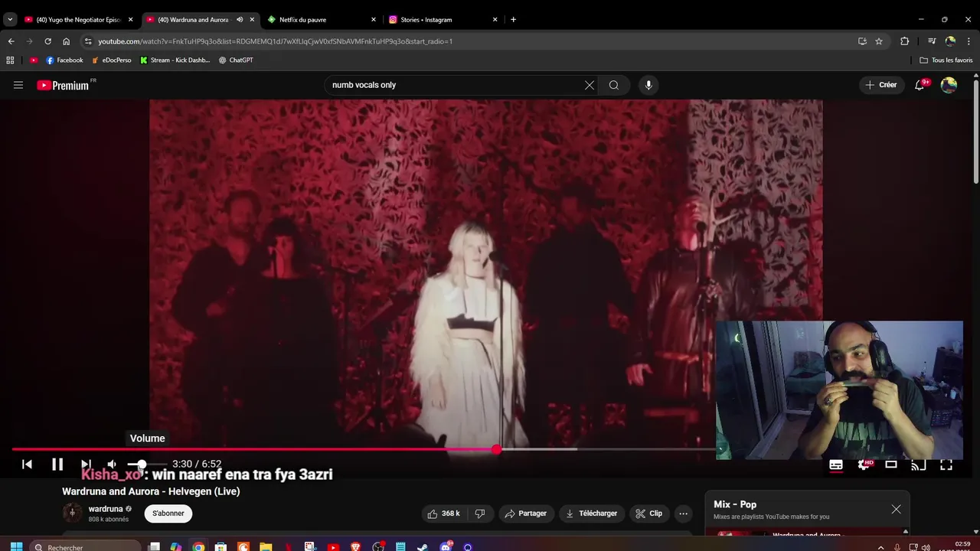This screenshot has height=551, width=980.
Task: Cast video to a device
Action: pyautogui.click(x=919, y=465)
